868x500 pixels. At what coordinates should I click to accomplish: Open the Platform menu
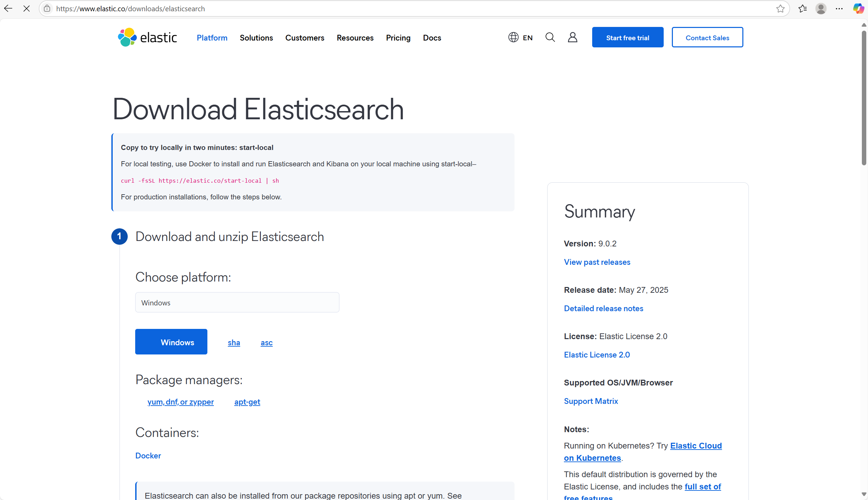pyautogui.click(x=212, y=38)
